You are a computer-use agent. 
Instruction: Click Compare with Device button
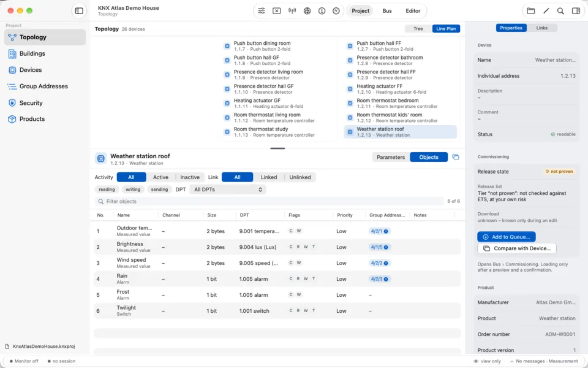[x=517, y=248]
